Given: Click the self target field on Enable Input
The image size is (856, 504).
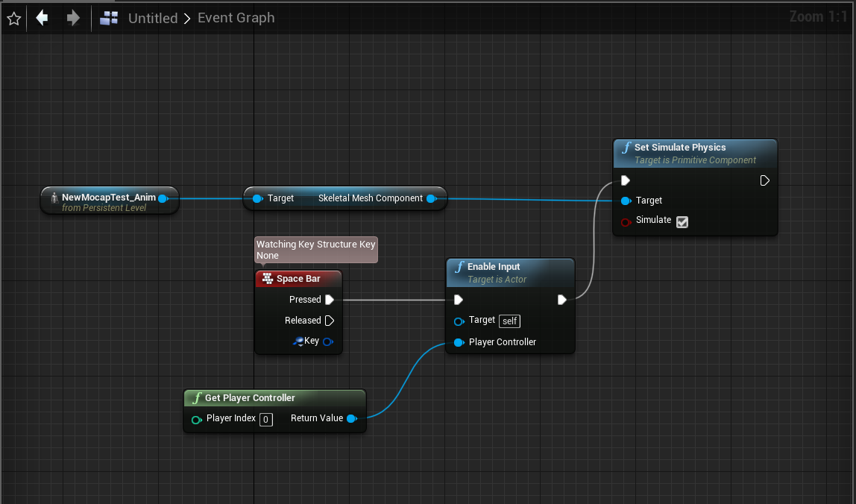Looking at the screenshot, I should pyautogui.click(x=509, y=321).
